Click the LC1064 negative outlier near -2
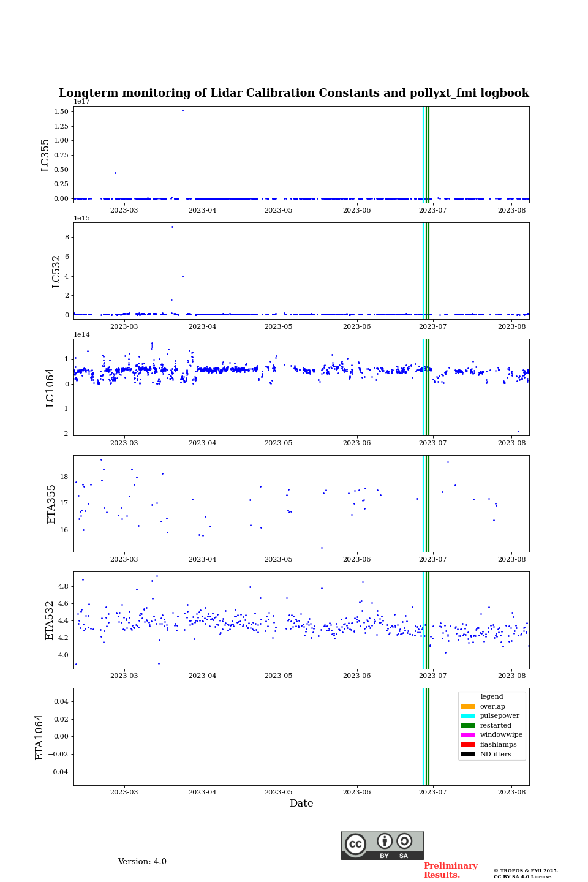This screenshot has width=588, height=882. click(518, 431)
